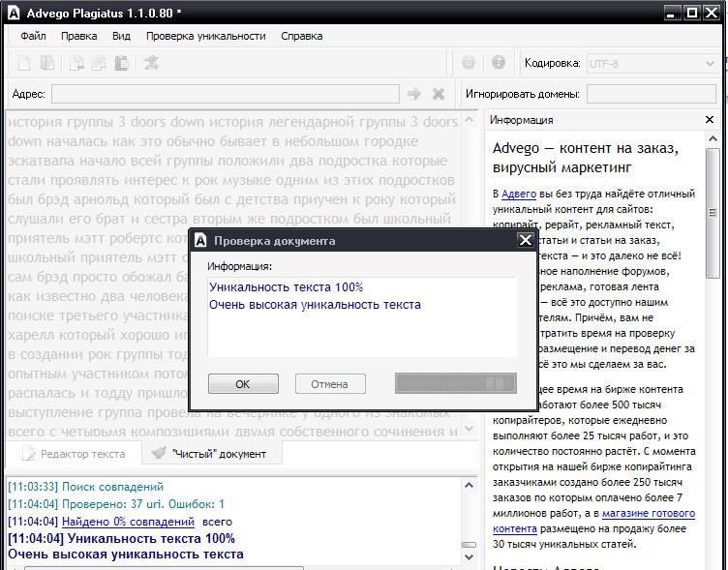The image size is (728, 570).
Task: Confirm the dialog with OK
Action: 243,384
